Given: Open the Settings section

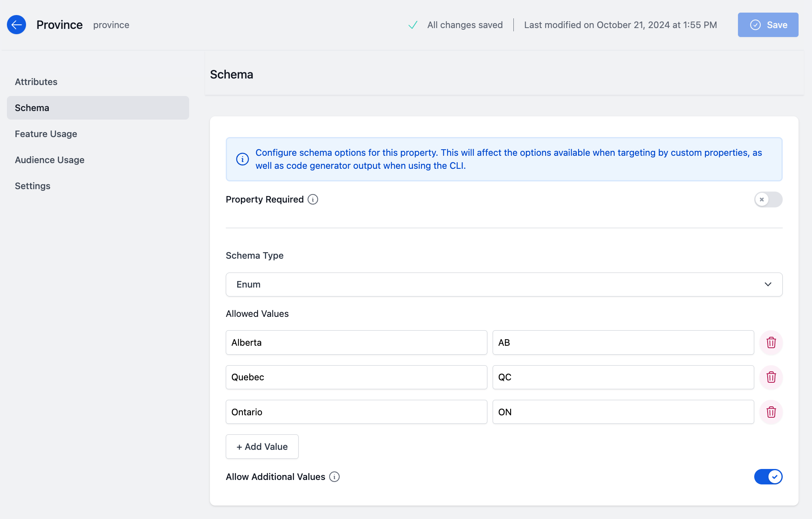Looking at the screenshot, I should (x=33, y=186).
